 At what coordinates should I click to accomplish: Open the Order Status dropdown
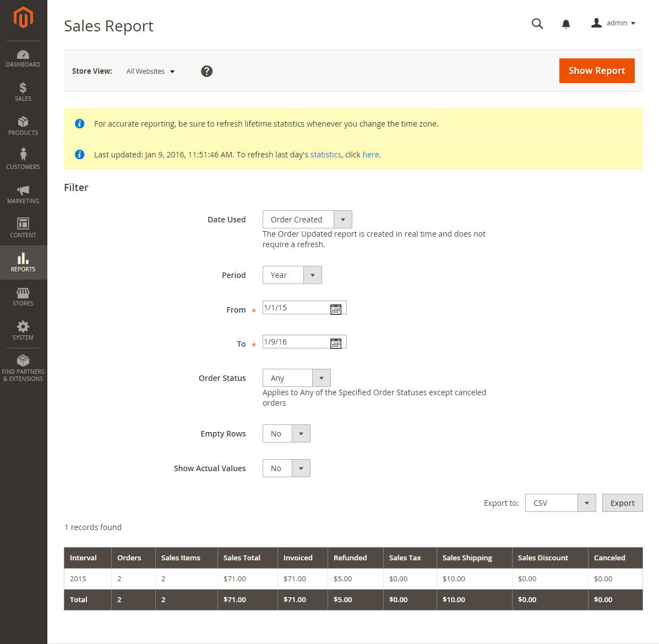321,378
